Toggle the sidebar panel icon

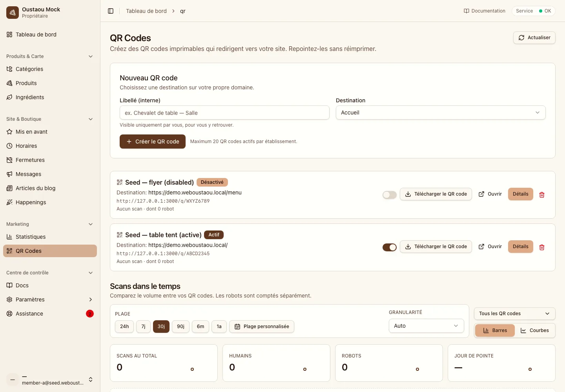(111, 11)
